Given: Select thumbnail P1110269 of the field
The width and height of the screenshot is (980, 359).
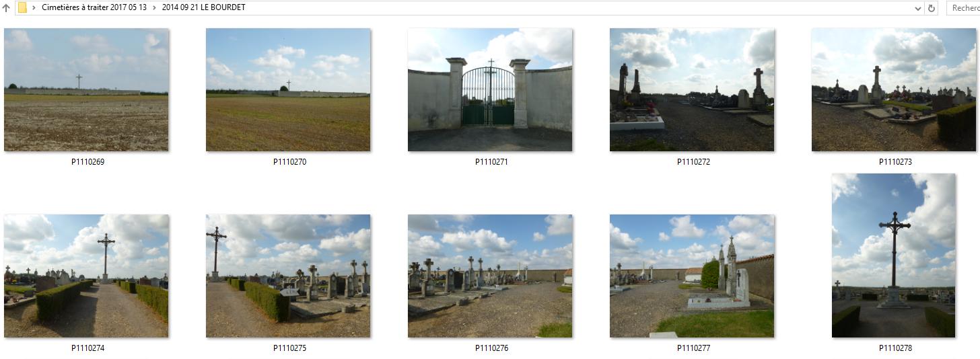Looking at the screenshot, I should point(86,89).
